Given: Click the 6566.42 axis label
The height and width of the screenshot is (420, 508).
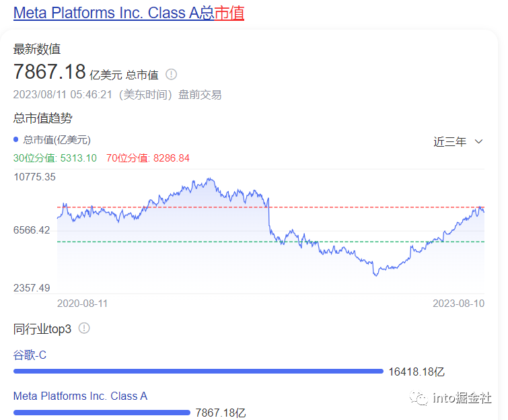Looking at the screenshot, I should coord(32,230).
